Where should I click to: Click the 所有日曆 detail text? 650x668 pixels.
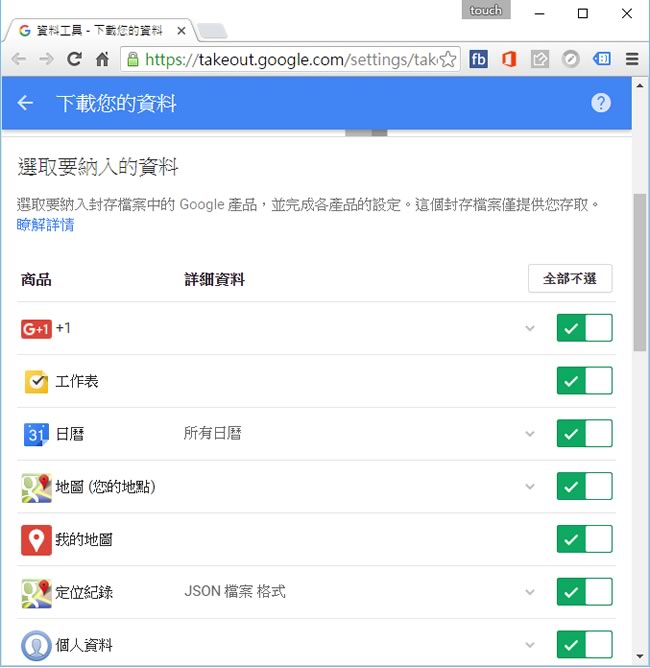pos(213,433)
